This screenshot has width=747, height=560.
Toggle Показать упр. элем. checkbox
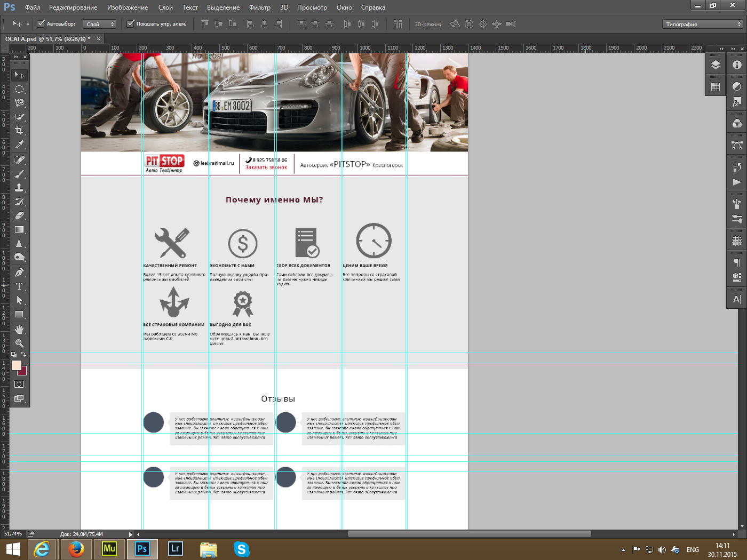click(130, 24)
